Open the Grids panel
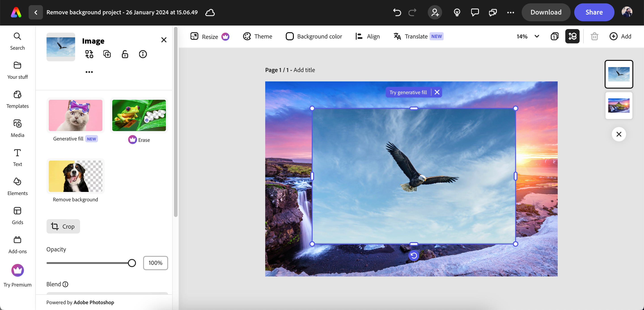Image resolution: width=644 pixels, height=310 pixels. tap(17, 215)
